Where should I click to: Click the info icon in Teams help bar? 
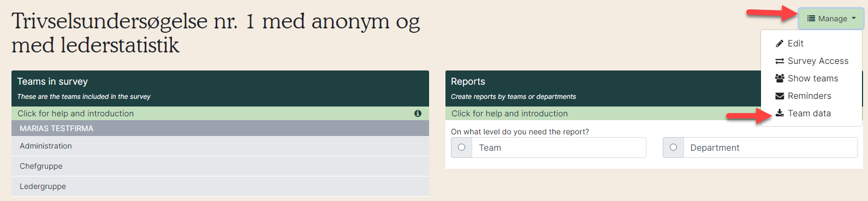click(x=418, y=114)
